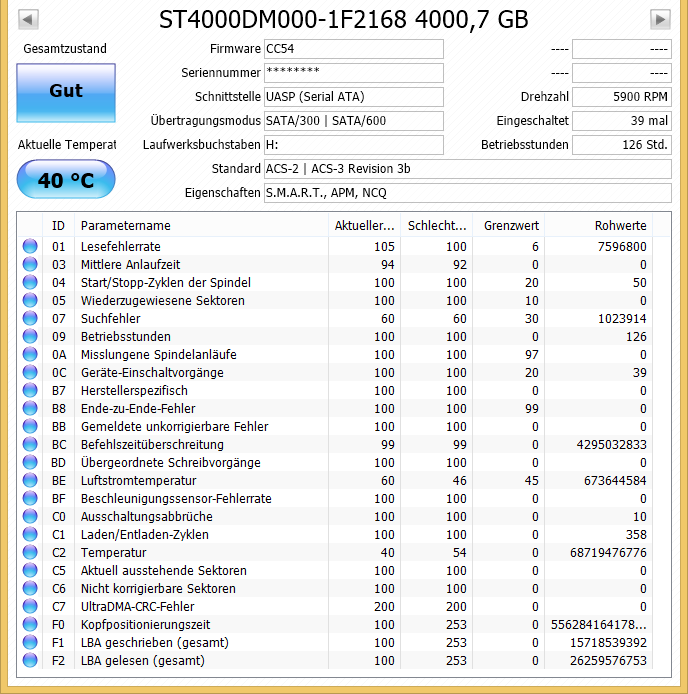Select raw value 4295032833 of Befehlszeitüberschreitung
The image size is (688, 694).
coord(611,444)
